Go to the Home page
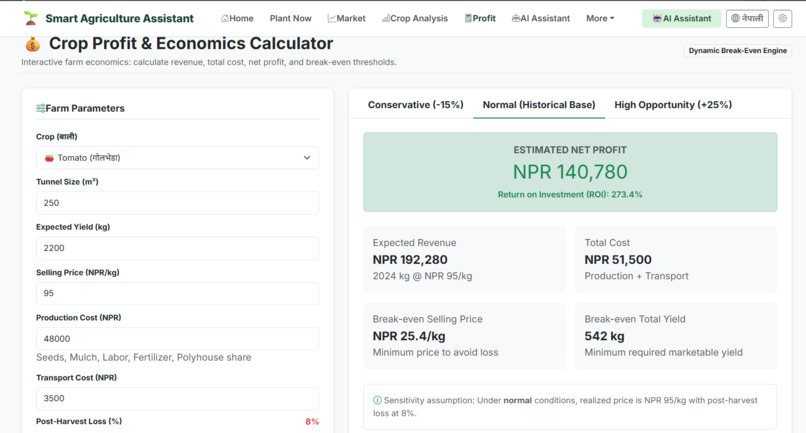This screenshot has width=806, height=433. pos(237,19)
